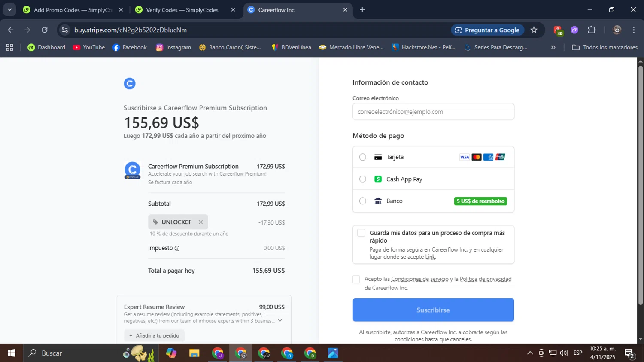Click the purple extension icon in toolbar

pyautogui.click(x=574, y=30)
